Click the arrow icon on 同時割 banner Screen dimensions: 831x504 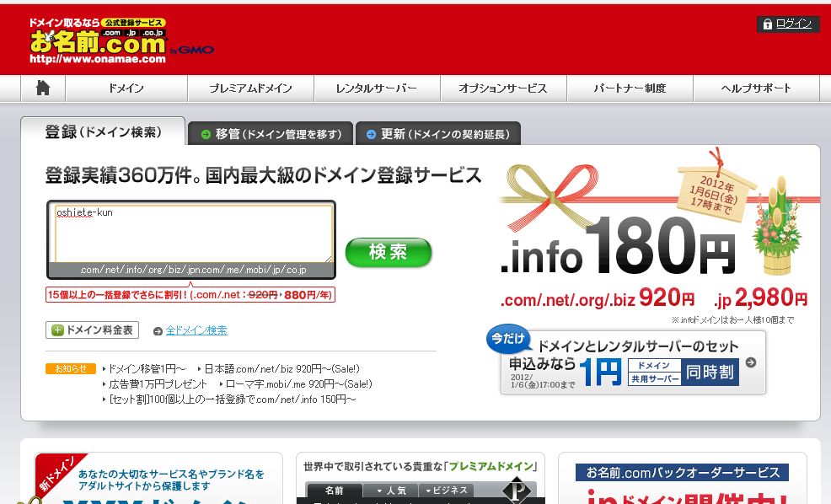point(750,362)
